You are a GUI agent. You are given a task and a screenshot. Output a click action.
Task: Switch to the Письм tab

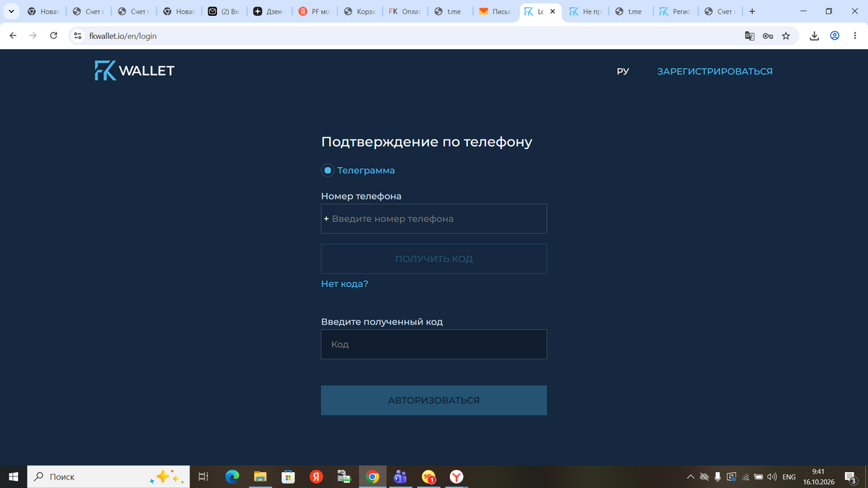[495, 12]
